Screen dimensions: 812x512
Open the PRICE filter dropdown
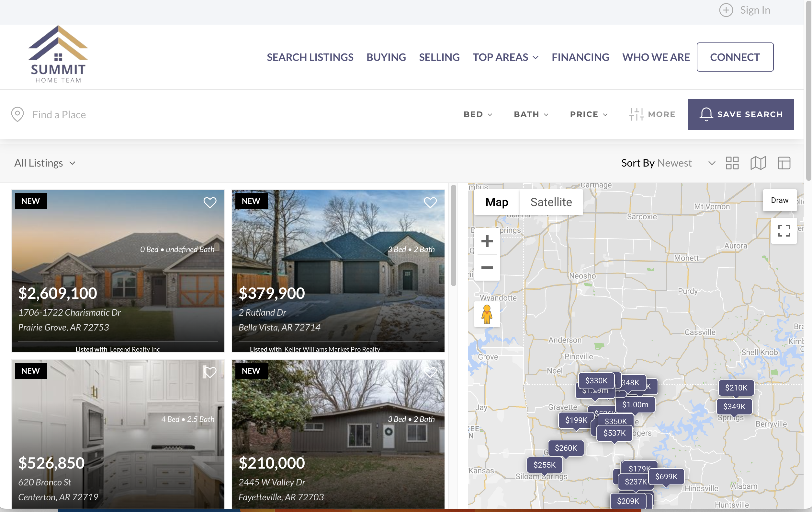point(589,114)
